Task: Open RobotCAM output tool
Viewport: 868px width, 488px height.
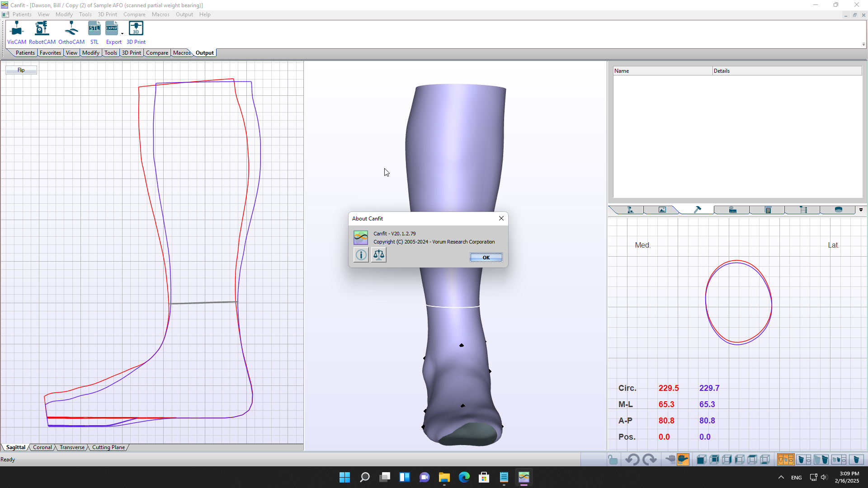Action: [x=42, y=33]
